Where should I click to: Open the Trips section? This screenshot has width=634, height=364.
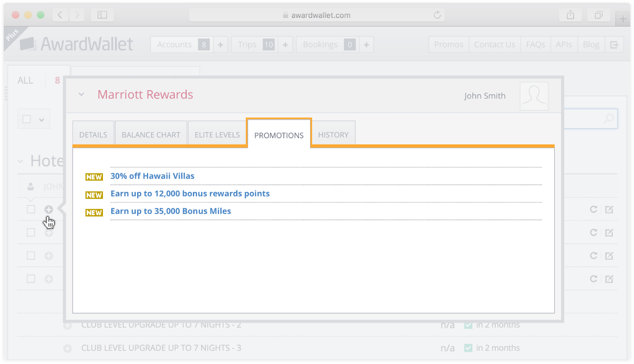[255, 45]
